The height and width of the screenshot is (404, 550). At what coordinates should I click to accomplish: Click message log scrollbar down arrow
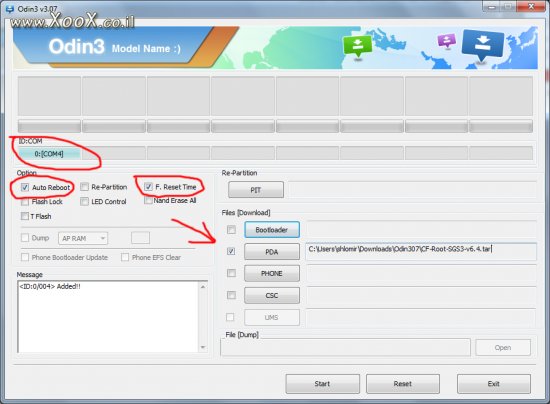(203, 347)
